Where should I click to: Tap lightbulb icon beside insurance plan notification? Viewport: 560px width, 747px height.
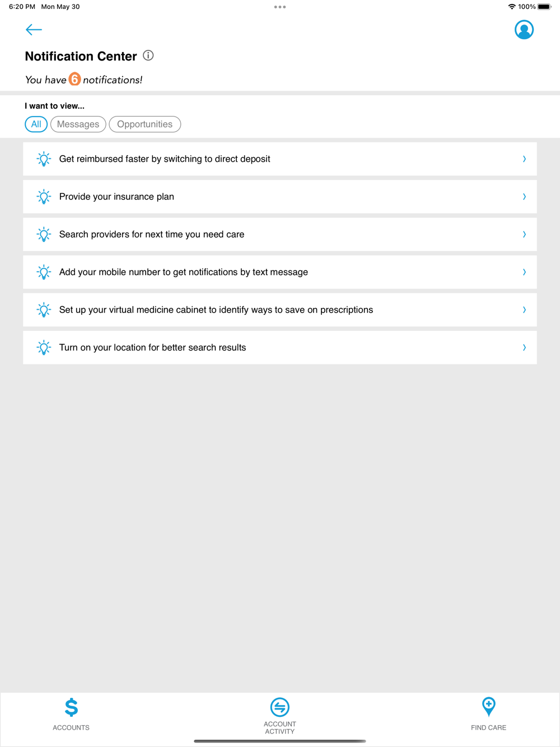pyautogui.click(x=44, y=197)
